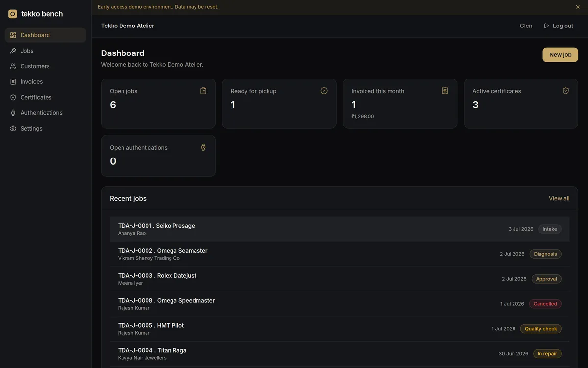
Task: Open the Certificates section
Action: (x=46, y=97)
